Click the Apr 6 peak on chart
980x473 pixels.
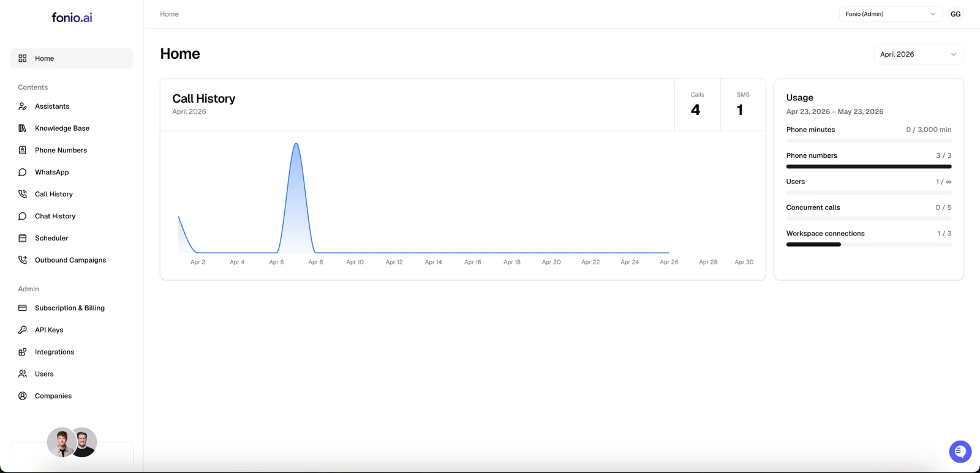296,144
